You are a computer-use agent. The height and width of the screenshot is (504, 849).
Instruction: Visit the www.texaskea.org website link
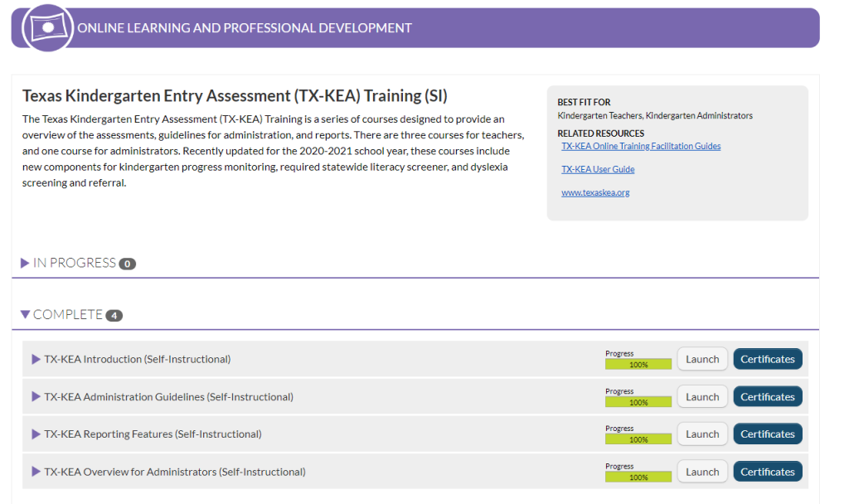tap(596, 191)
